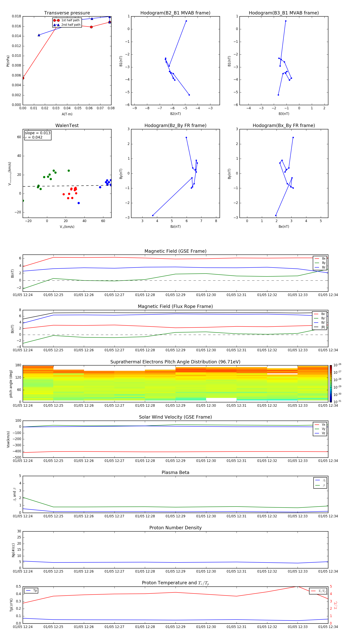This screenshot has height=644, width=351.
Task: Click the 'Plasma Beta' plot title
Action: pos(175,473)
